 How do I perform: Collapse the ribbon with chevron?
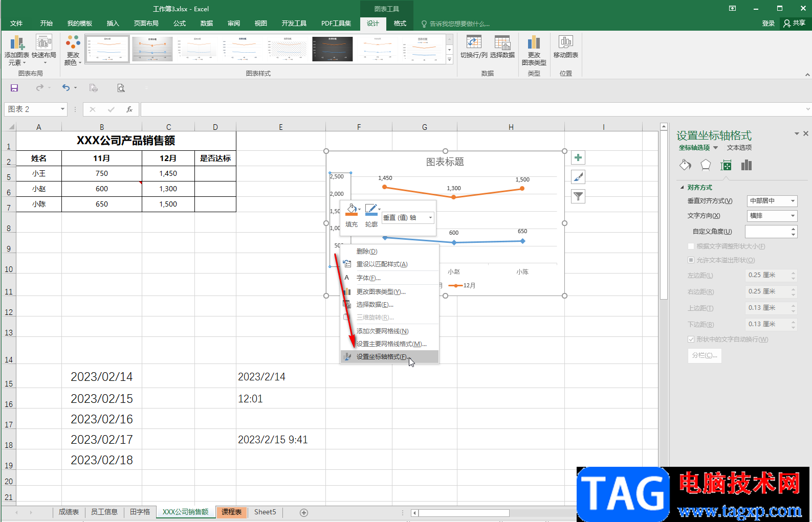[807, 75]
